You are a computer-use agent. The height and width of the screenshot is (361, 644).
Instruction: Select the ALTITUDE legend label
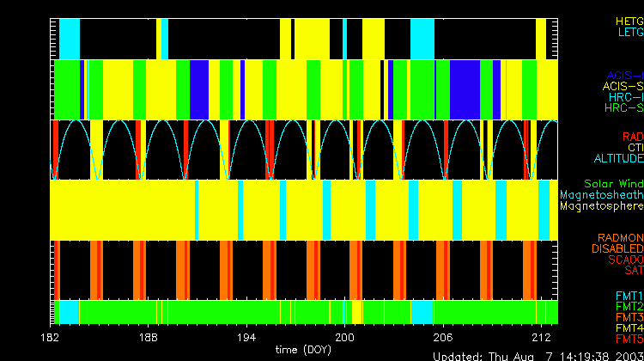click(x=618, y=159)
